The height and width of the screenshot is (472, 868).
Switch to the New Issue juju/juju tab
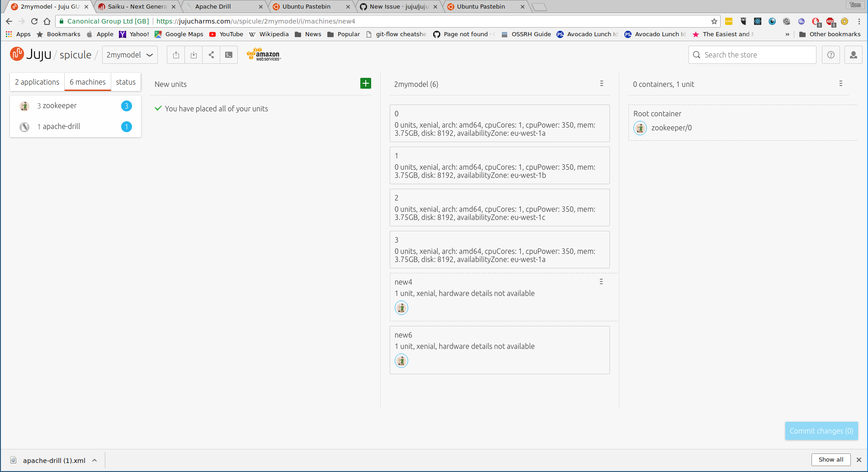point(399,7)
